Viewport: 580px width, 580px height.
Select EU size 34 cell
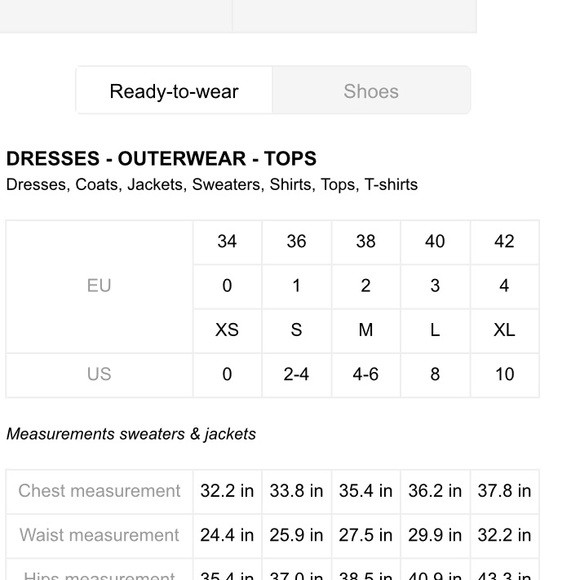(227, 242)
